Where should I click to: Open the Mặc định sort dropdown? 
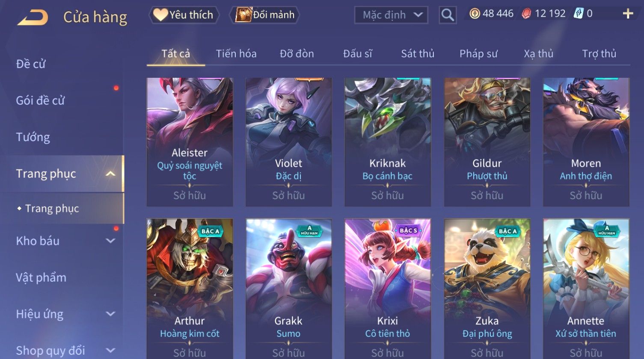click(x=391, y=15)
